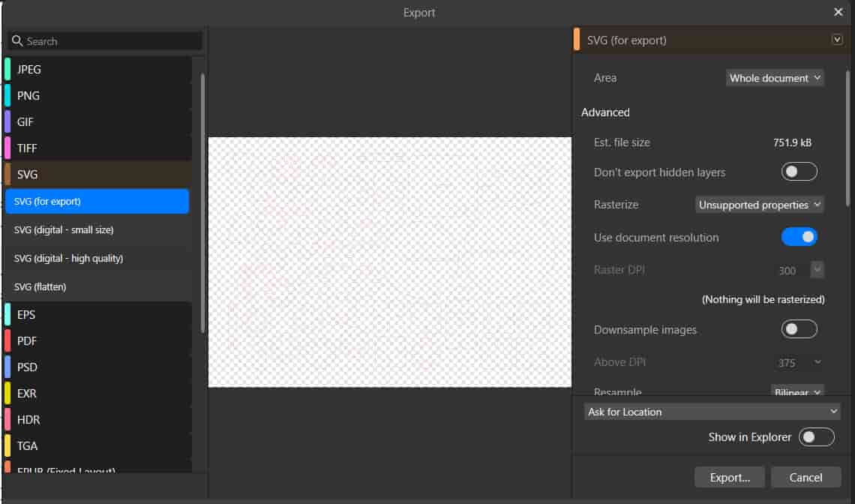Focus the Search input field
This screenshot has height=504, width=855.
[x=105, y=41]
